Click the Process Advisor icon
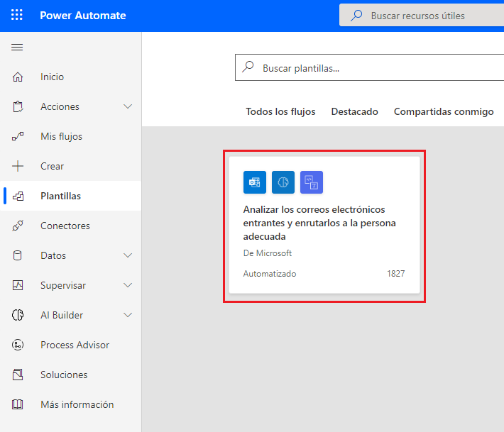The image size is (504, 432). 18,345
